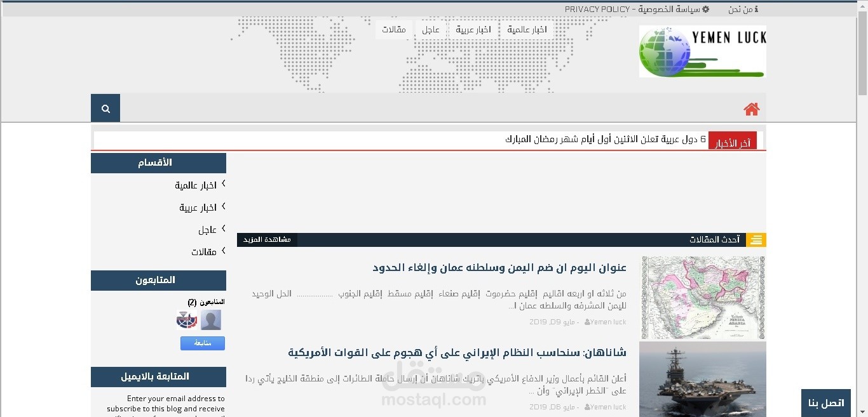Click the مشاهدة المزيد button

click(x=266, y=240)
